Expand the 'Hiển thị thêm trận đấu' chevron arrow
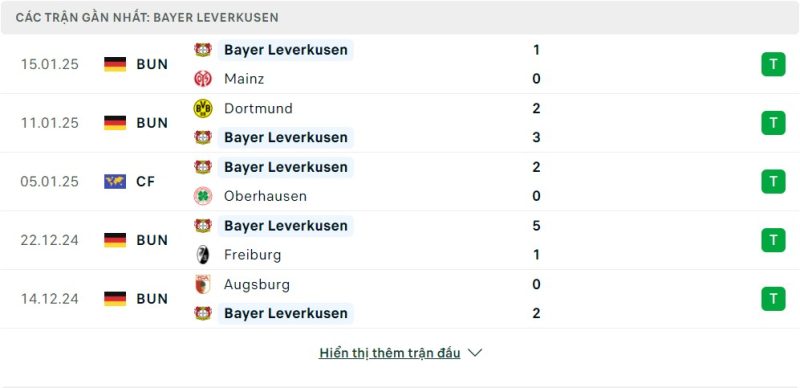This screenshot has height=388, width=800. (475, 353)
